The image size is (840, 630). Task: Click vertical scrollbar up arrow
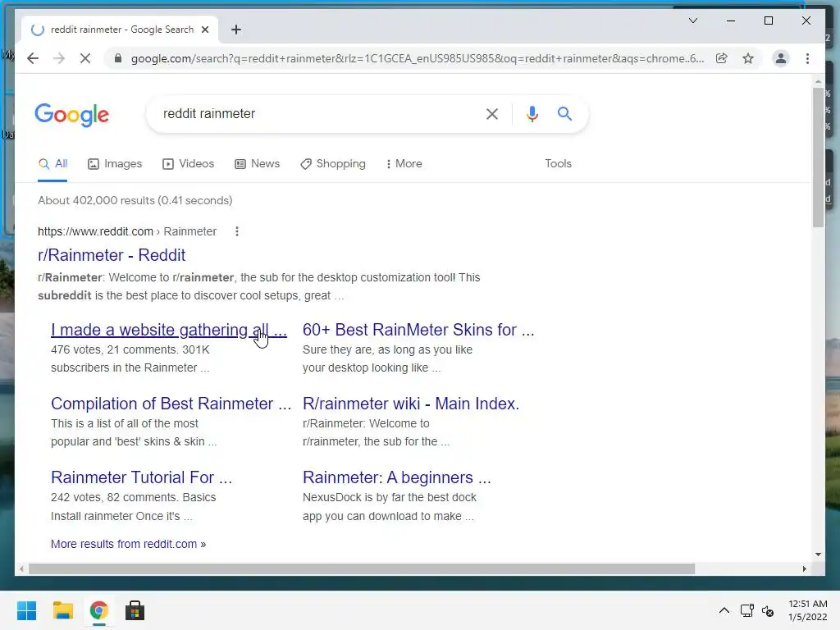(x=818, y=81)
